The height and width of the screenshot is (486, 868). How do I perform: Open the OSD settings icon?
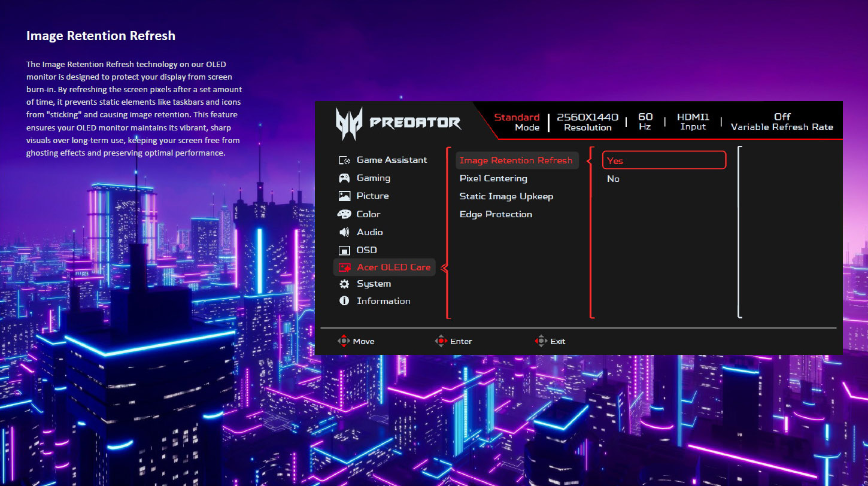[344, 250]
